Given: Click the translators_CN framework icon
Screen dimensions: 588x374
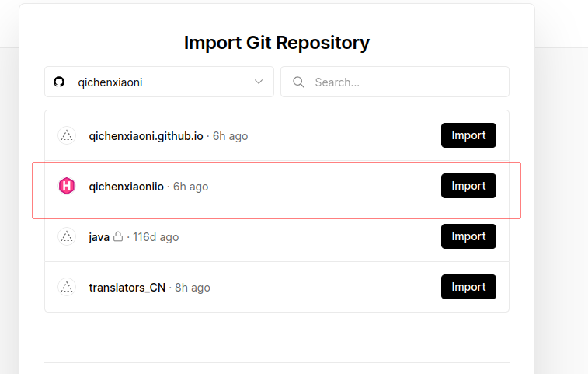Looking at the screenshot, I should point(67,288).
